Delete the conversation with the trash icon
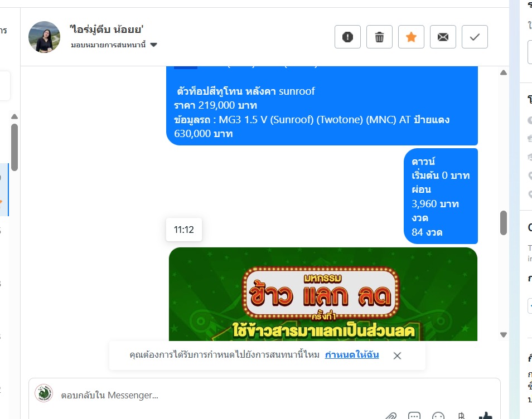532x419 pixels. click(379, 37)
